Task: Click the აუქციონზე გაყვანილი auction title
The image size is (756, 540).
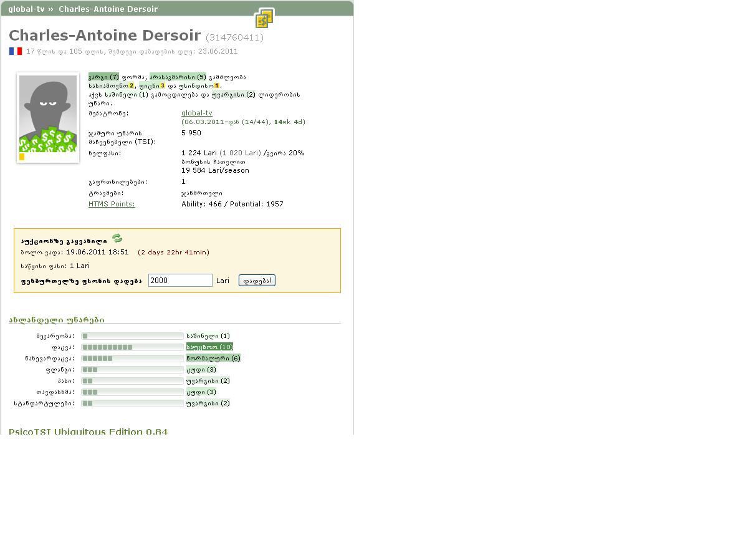Action: coord(64,241)
